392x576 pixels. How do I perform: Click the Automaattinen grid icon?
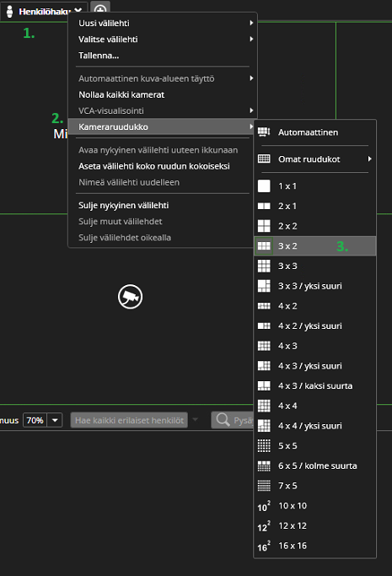[264, 132]
